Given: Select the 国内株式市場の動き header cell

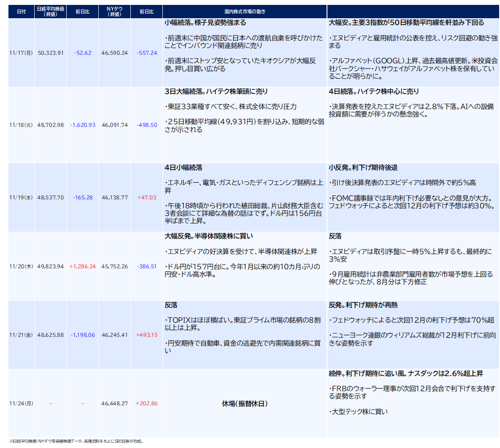Looking at the screenshot, I should 245,12.
